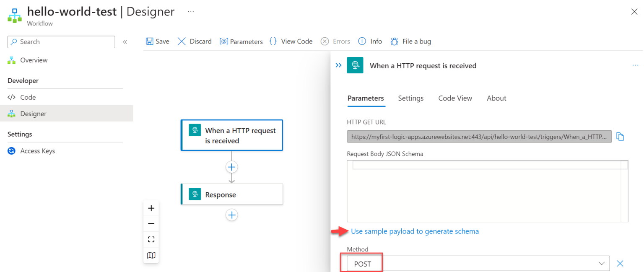Toggle the designer minimap
This screenshot has height=272, width=644.
pyautogui.click(x=151, y=255)
